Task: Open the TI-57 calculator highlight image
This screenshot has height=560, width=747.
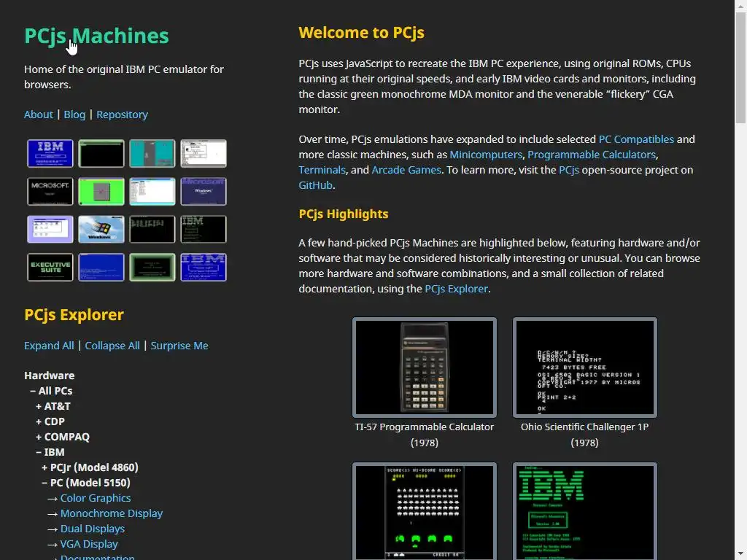Action: pyautogui.click(x=424, y=367)
